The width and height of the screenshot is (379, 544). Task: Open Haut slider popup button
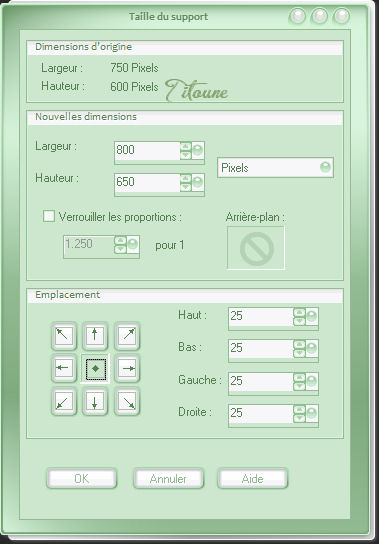point(311,316)
